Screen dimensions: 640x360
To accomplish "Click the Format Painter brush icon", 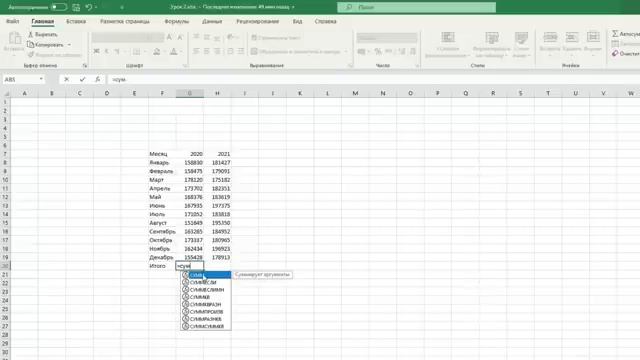I will [x=31, y=55].
